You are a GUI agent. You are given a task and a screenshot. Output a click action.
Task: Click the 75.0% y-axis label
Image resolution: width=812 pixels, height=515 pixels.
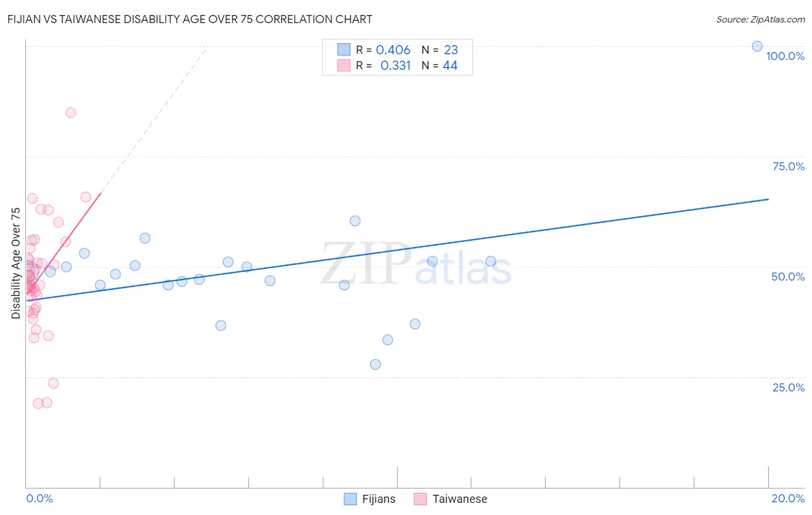[788, 166]
